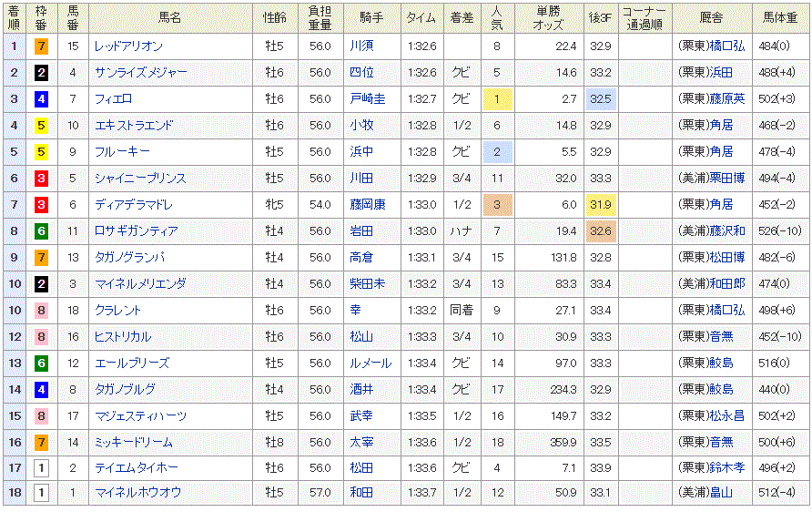The height and width of the screenshot is (512, 812).
Task: Open jockey link 酒井
Action: coord(361,390)
